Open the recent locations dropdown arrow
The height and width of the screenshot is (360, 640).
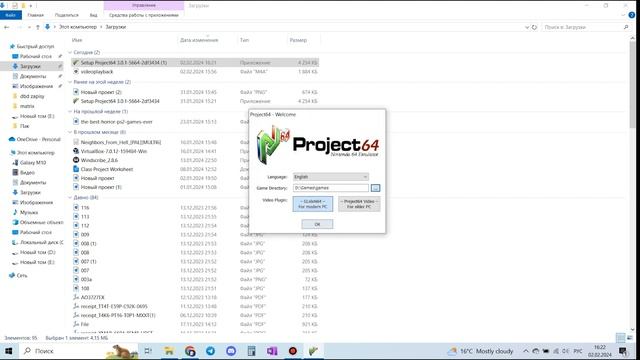click(x=29, y=27)
